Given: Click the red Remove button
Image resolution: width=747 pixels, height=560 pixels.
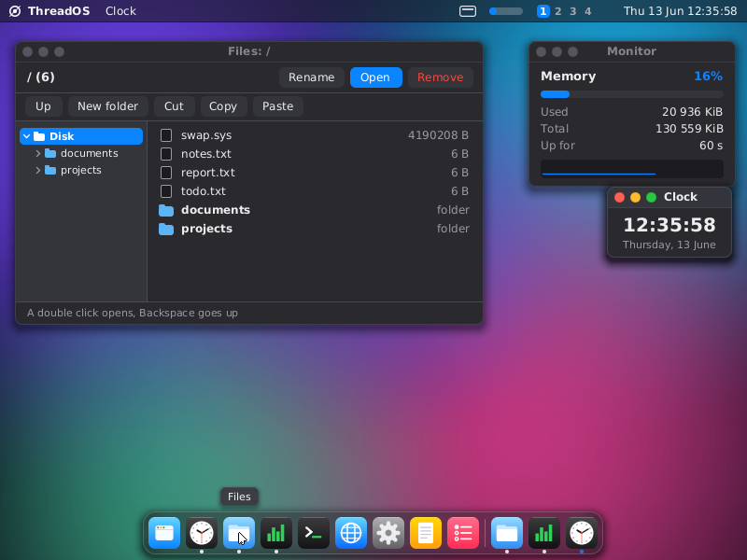Looking at the screenshot, I should (x=441, y=77).
